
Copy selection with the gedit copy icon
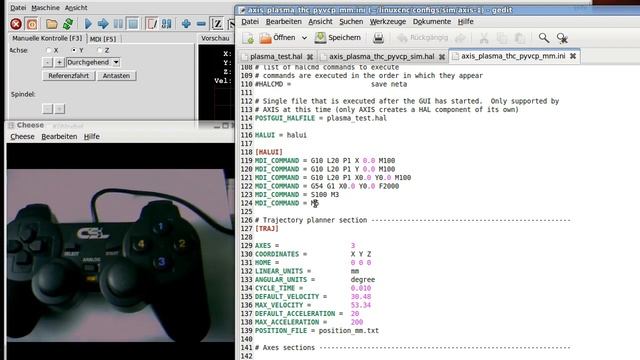[502, 38]
